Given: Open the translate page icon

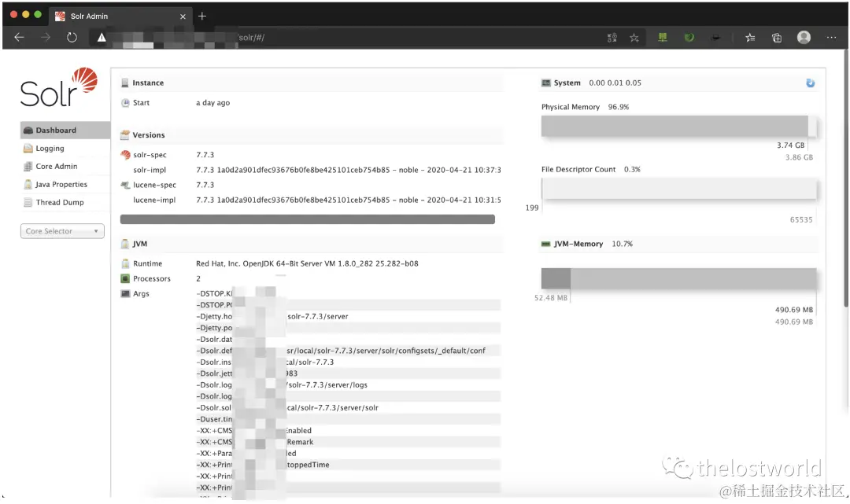Looking at the screenshot, I should 612,38.
